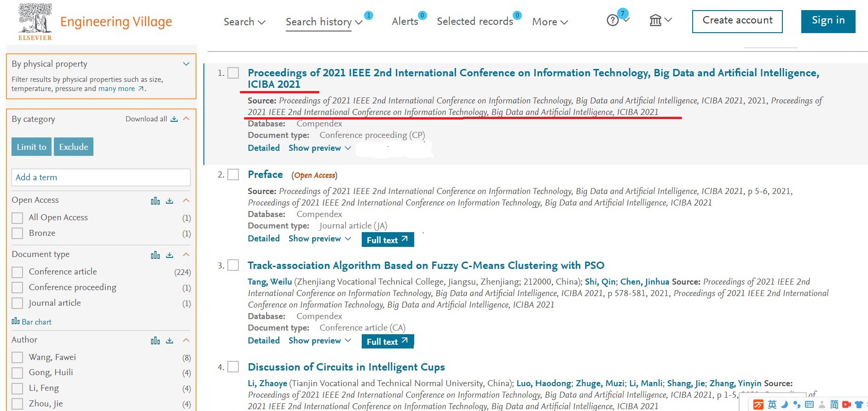The image size is (868, 411).
Task: Check the Conference proceeding filter
Action: (17, 288)
